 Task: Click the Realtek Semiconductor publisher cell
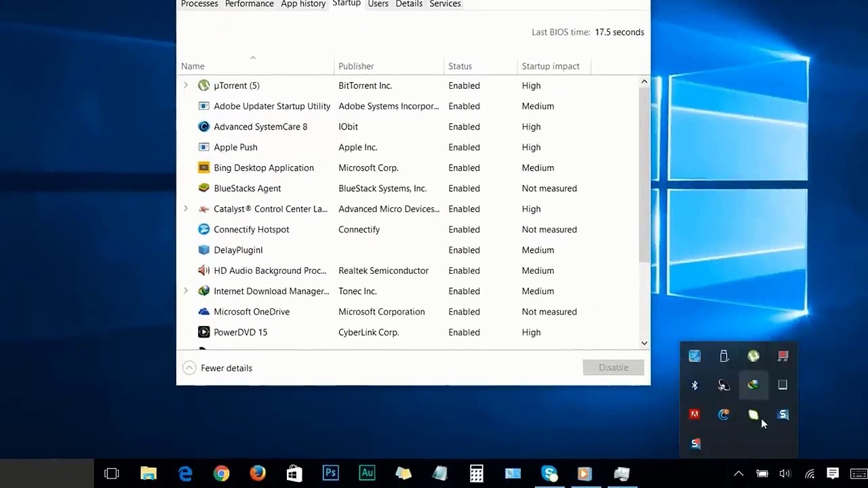383,270
